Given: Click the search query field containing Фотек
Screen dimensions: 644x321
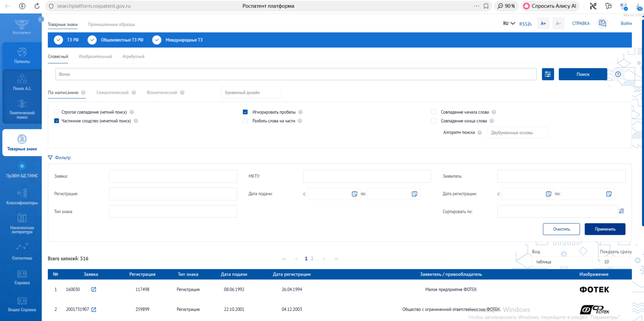Looking at the screenshot, I should [297, 74].
